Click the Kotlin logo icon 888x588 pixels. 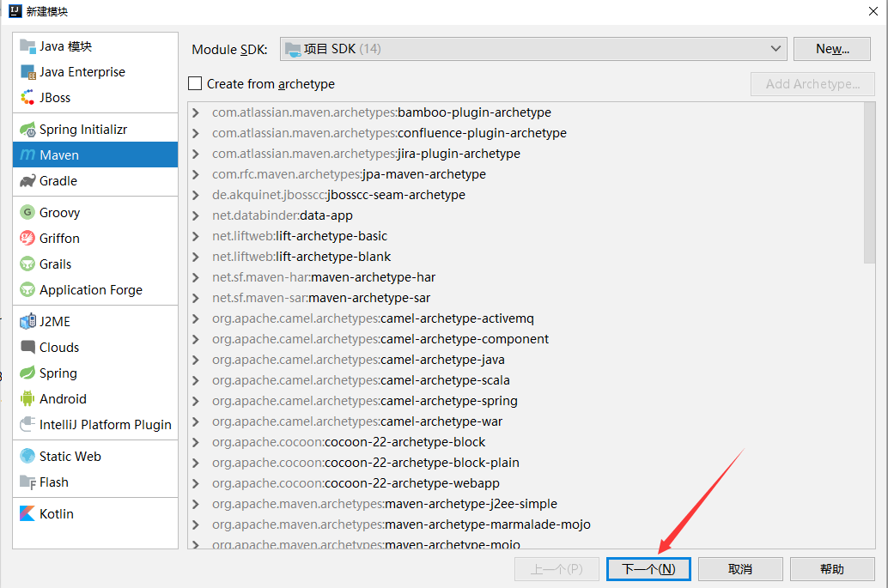click(x=27, y=513)
